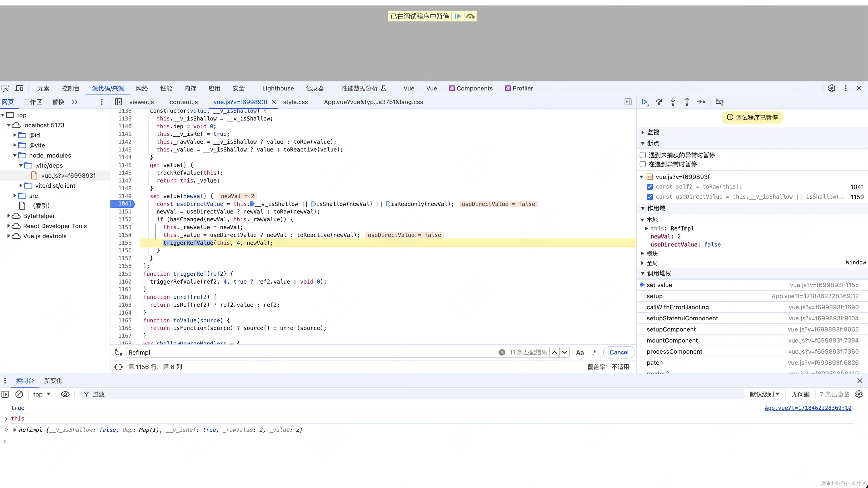Click the step out of function icon
The image size is (868, 488).
(x=687, y=102)
